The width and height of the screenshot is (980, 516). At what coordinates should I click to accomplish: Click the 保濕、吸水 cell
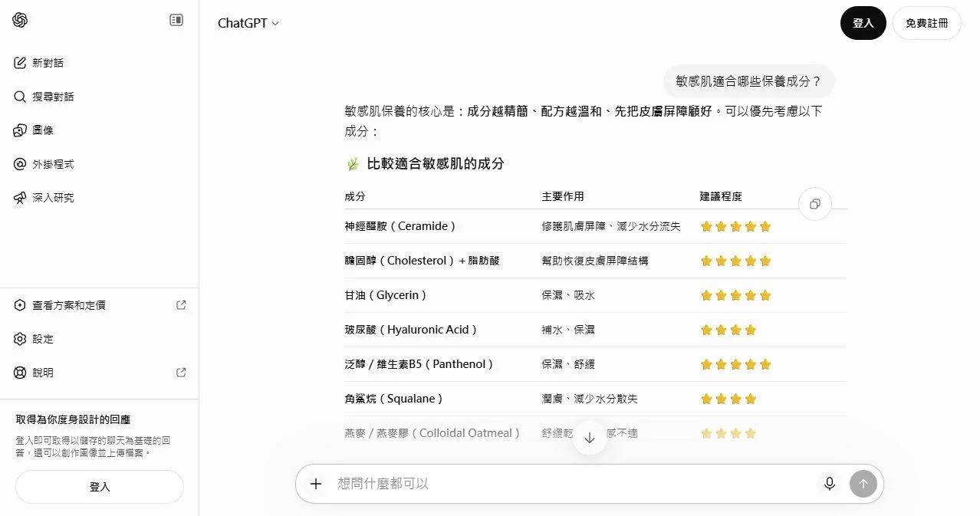pos(568,295)
